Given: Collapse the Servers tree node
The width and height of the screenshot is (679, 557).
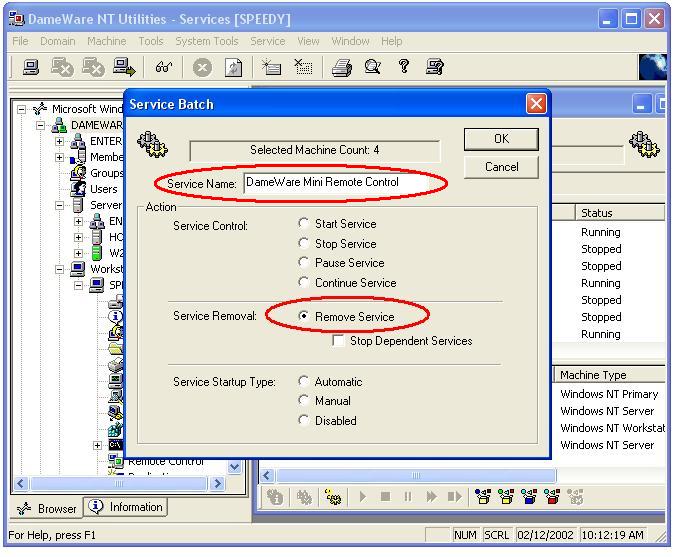Looking at the screenshot, I should coord(59,205).
